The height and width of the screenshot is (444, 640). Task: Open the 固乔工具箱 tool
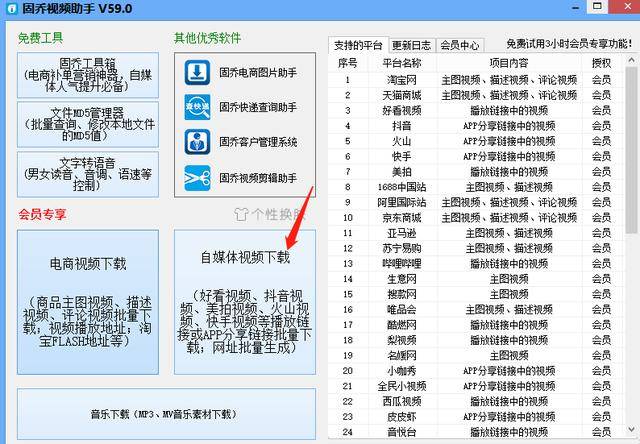click(88, 76)
